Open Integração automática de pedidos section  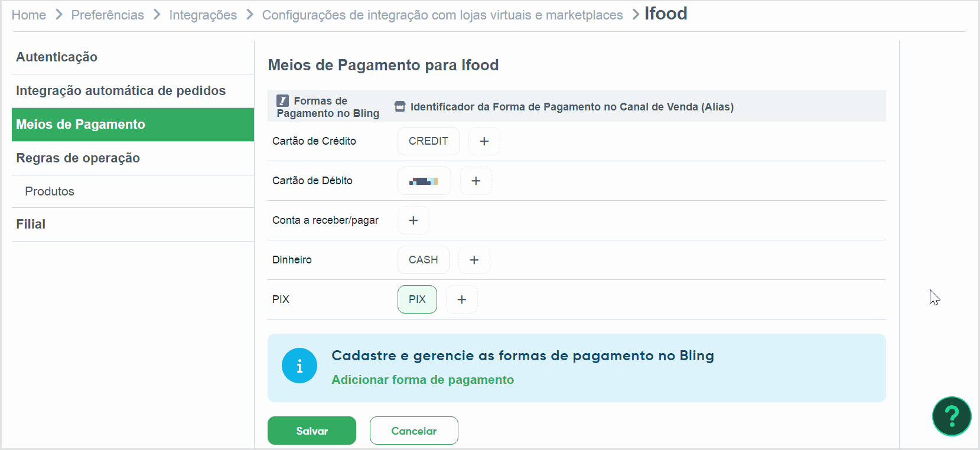coord(121,91)
